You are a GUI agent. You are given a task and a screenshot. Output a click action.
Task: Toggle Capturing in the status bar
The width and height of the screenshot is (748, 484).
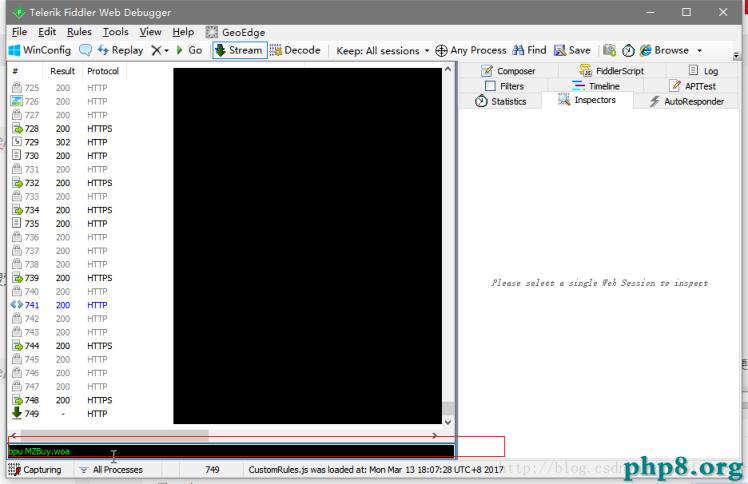36,469
